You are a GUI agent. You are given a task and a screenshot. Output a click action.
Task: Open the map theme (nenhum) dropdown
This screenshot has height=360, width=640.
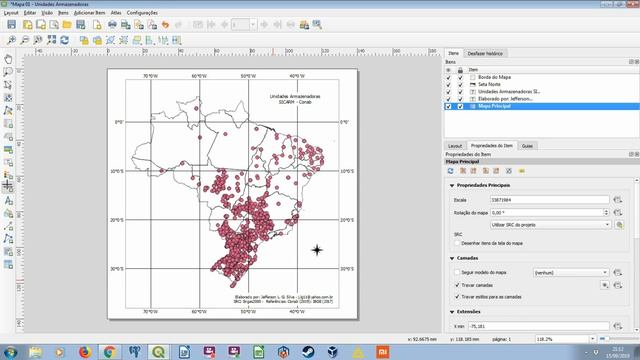(x=571, y=272)
